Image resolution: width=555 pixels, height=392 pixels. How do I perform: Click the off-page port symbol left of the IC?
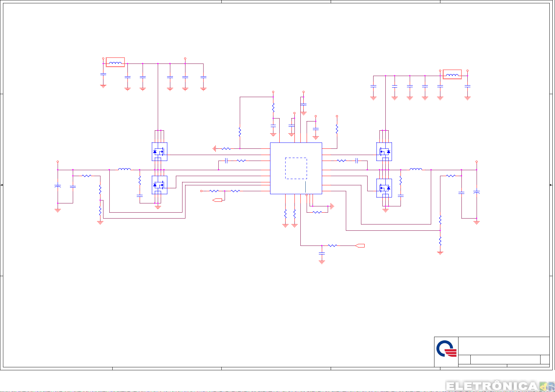pos(217,200)
